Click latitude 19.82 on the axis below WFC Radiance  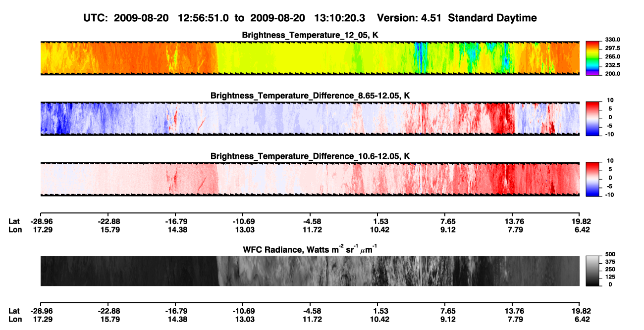581,311
